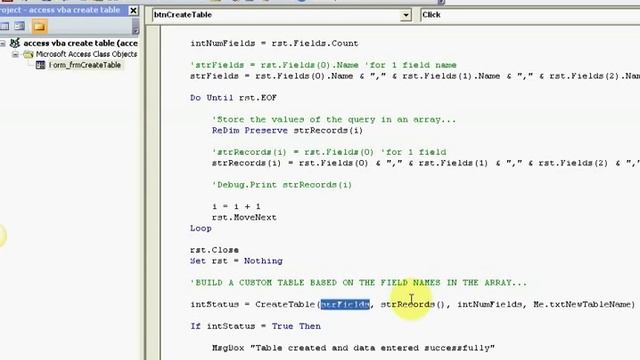Click the intStatus variable at start of CreateTable line
Image resolution: width=640 pixels, height=360 pixels.
click(214, 304)
